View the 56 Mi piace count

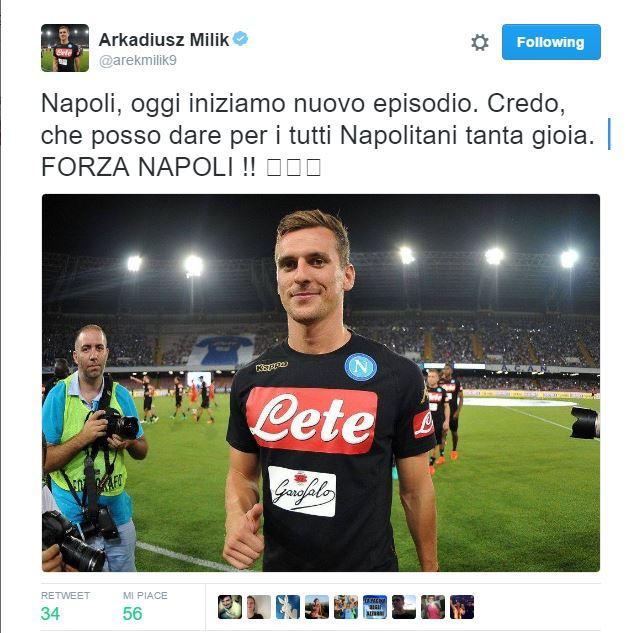(x=133, y=613)
